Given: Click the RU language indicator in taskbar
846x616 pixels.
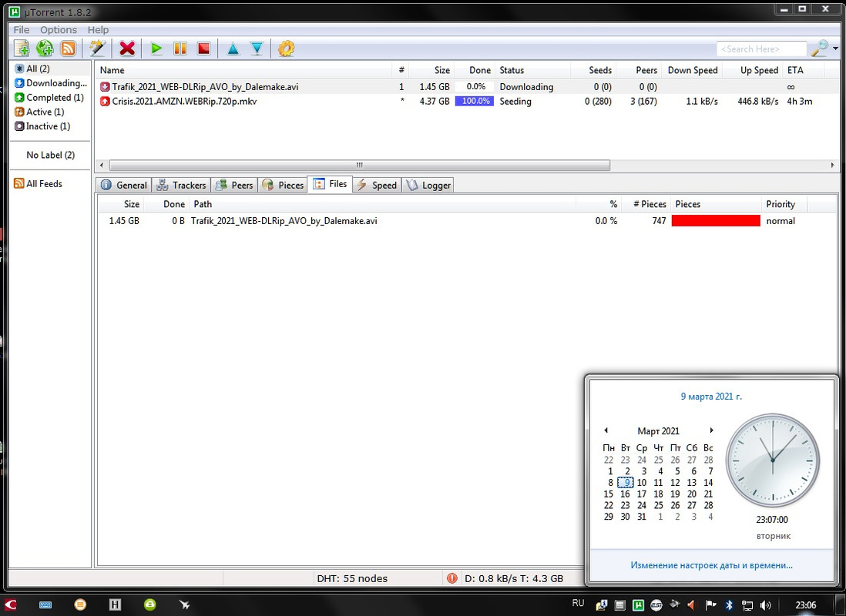Looking at the screenshot, I should point(578,603).
